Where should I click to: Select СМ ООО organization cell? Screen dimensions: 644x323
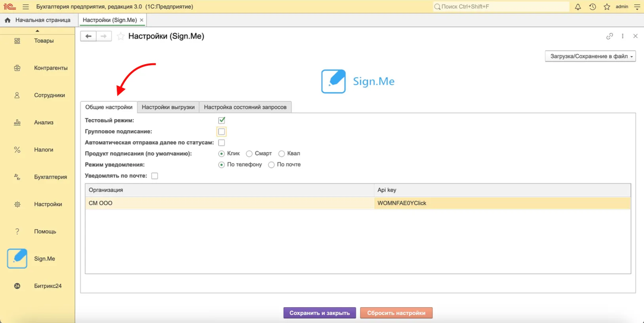[230, 203]
